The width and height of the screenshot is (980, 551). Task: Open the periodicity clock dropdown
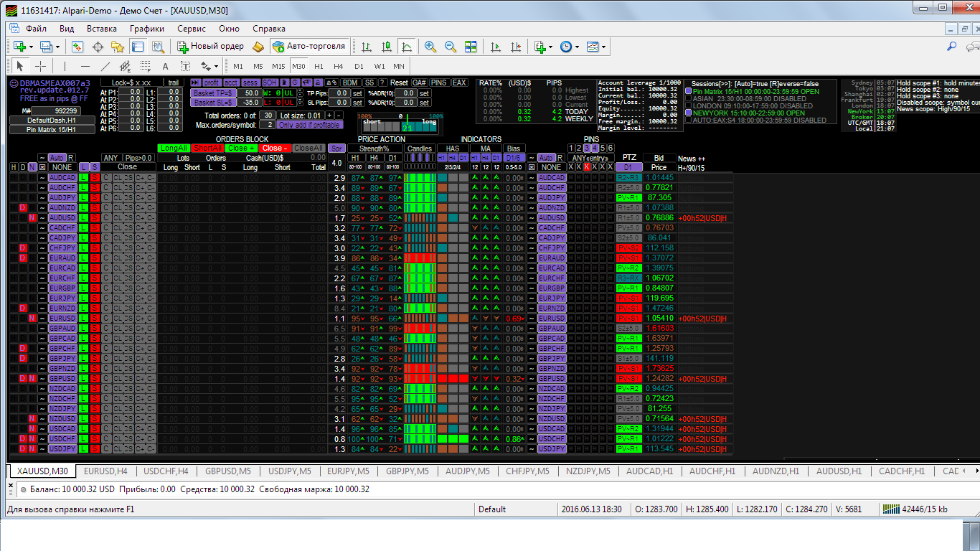(578, 47)
